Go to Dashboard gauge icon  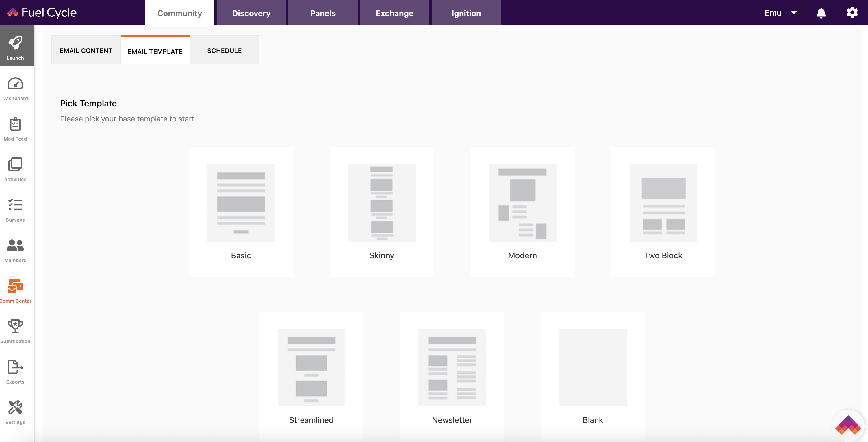click(x=16, y=84)
